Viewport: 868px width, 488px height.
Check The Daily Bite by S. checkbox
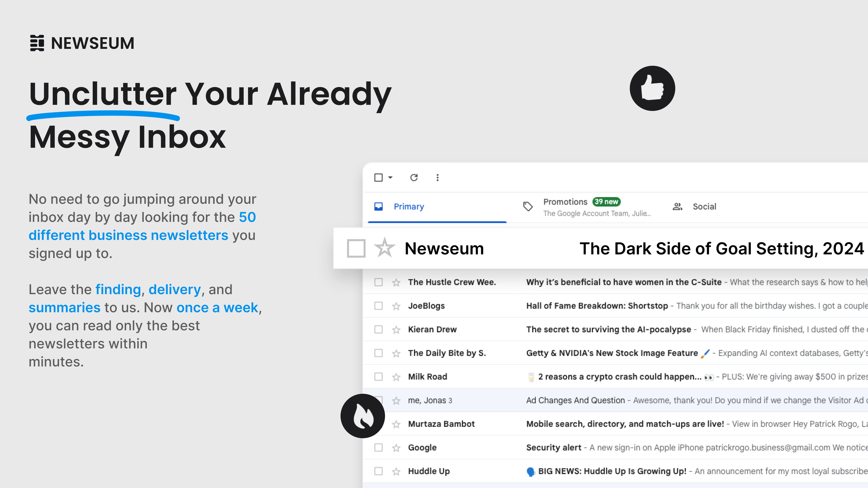click(378, 353)
